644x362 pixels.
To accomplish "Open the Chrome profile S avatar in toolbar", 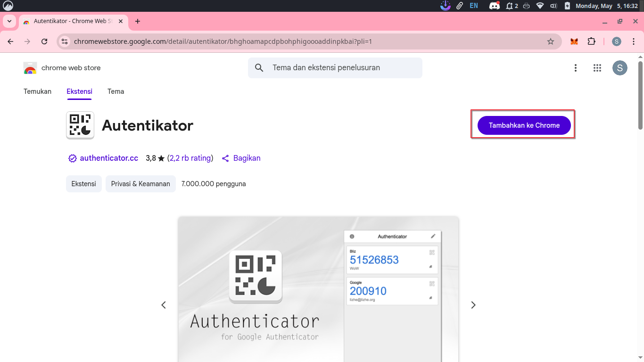I will point(617,41).
